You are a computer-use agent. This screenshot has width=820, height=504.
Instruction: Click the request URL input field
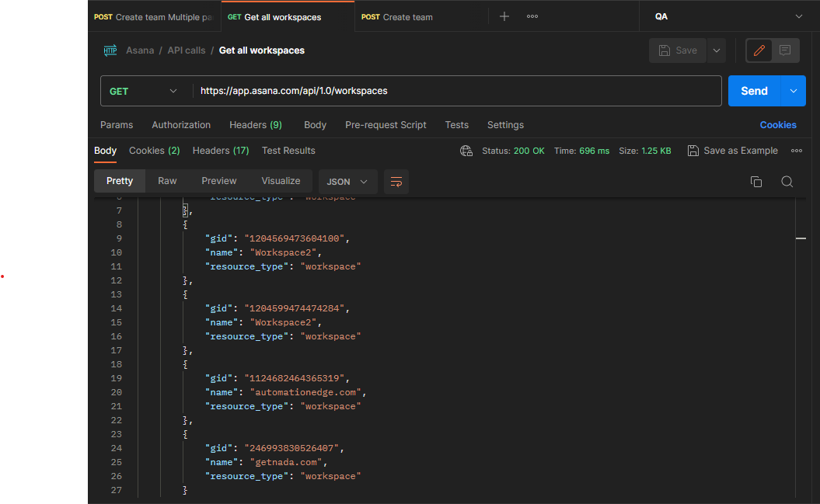click(x=457, y=91)
